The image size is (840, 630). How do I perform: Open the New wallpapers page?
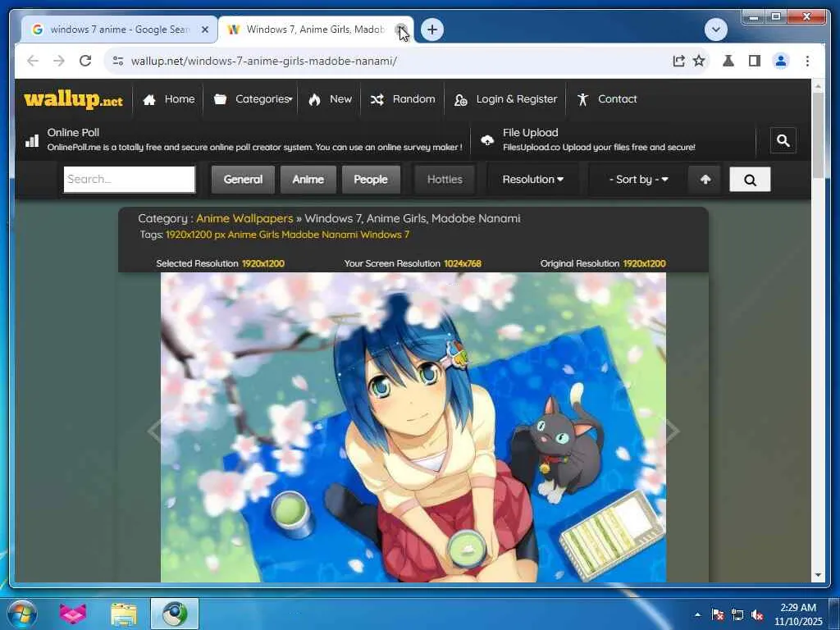pyautogui.click(x=330, y=99)
